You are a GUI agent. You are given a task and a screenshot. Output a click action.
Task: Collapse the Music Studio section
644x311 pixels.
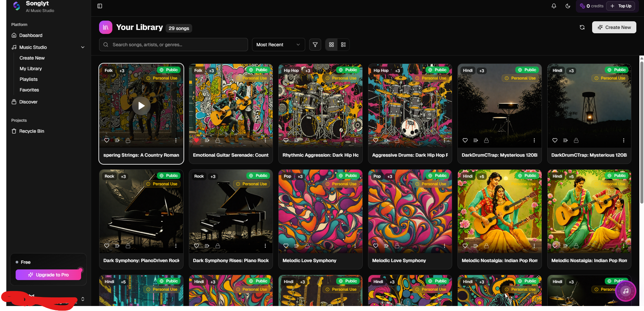[x=83, y=47]
